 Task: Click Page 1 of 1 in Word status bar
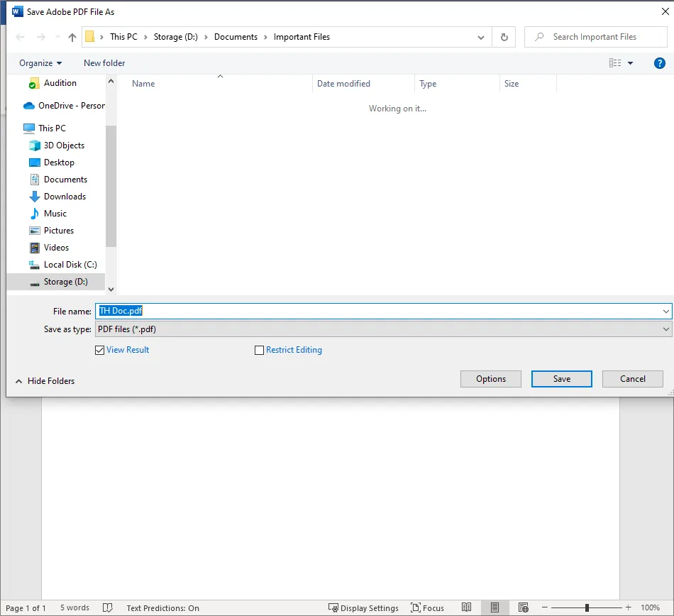pyautogui.click(x=26, y=608)
